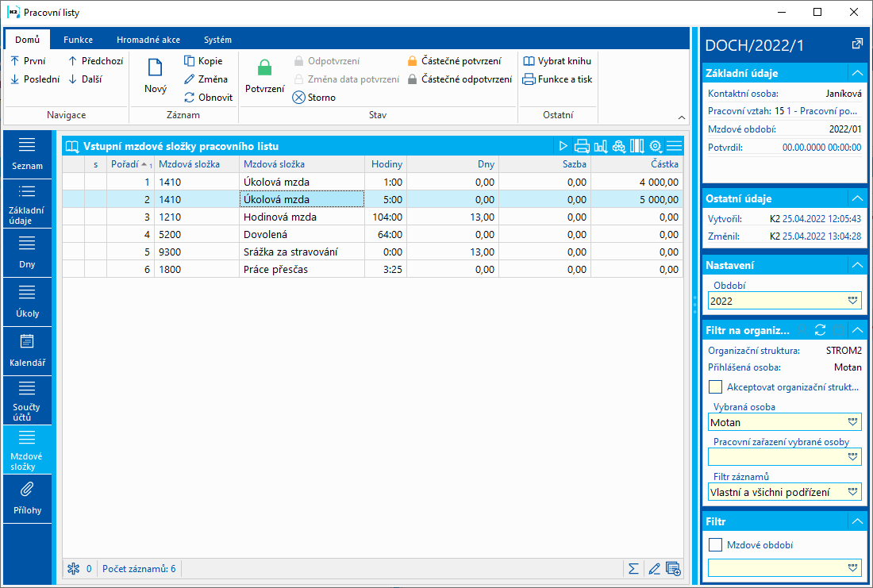Enable Akceptovat organizační strukturu checkbox

pos(716,387)
